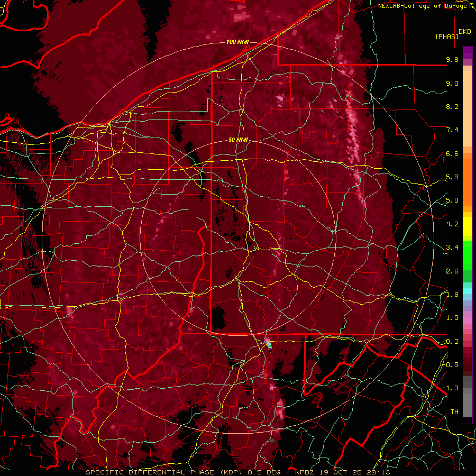
Task: Pick the purple top segment of the color bar
Action: point(467,53)
